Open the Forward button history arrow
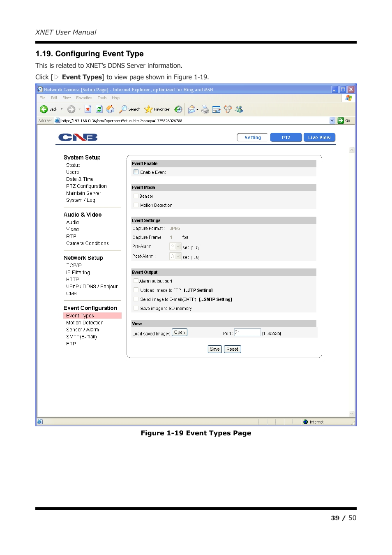The height and width of the screenshot is (555, 392). click(79, 109)
